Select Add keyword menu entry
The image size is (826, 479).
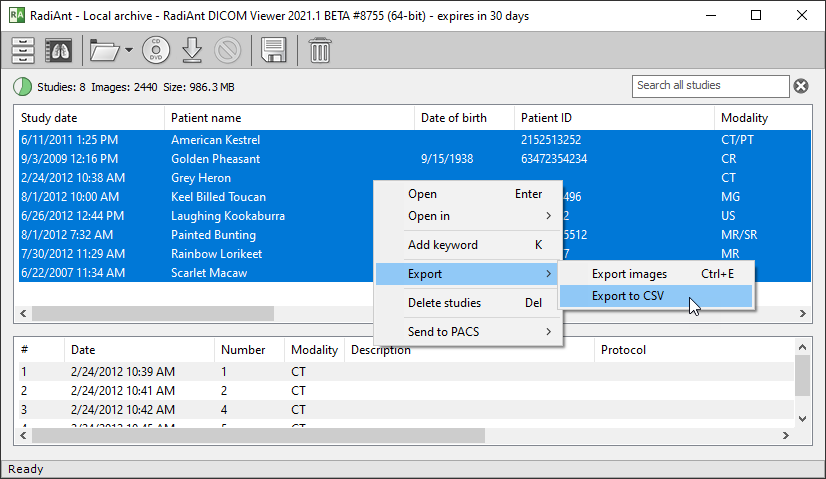point(468,245)
